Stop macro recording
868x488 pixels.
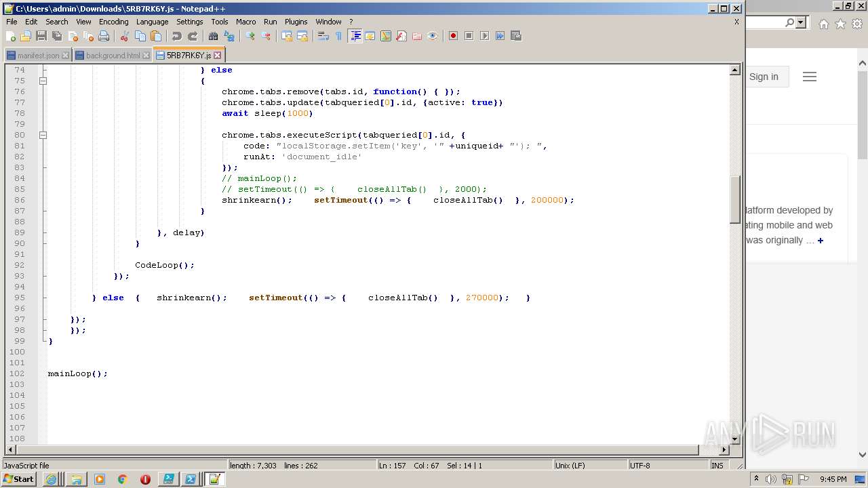[x=469, y=36]
